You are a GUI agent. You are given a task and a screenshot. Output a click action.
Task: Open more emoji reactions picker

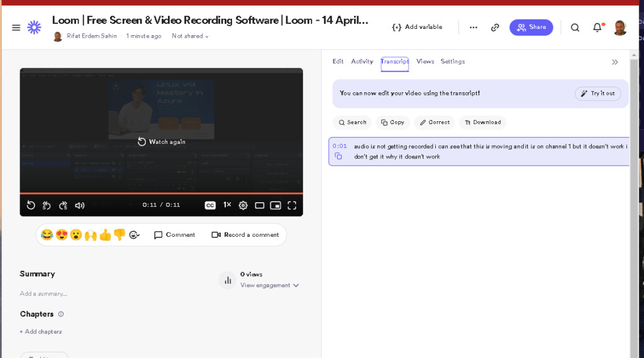(x=135, y=235)
